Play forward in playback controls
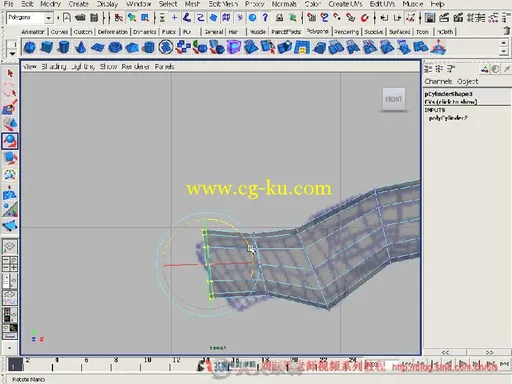 pyautogui.click(x=462, y=364)
